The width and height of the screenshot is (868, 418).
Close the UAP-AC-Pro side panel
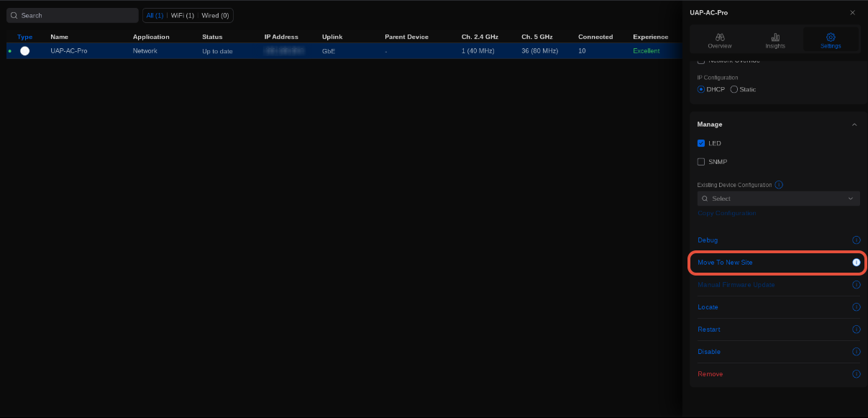click(x=852, y=12)
